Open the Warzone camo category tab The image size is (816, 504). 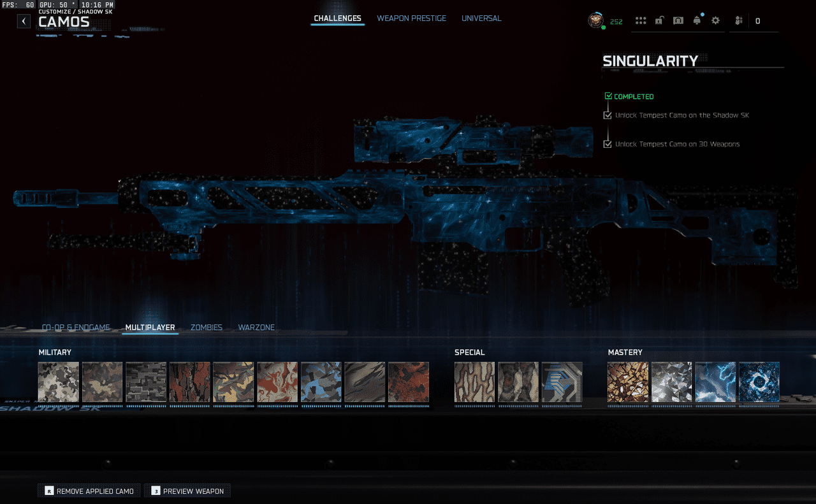point(256,328)
